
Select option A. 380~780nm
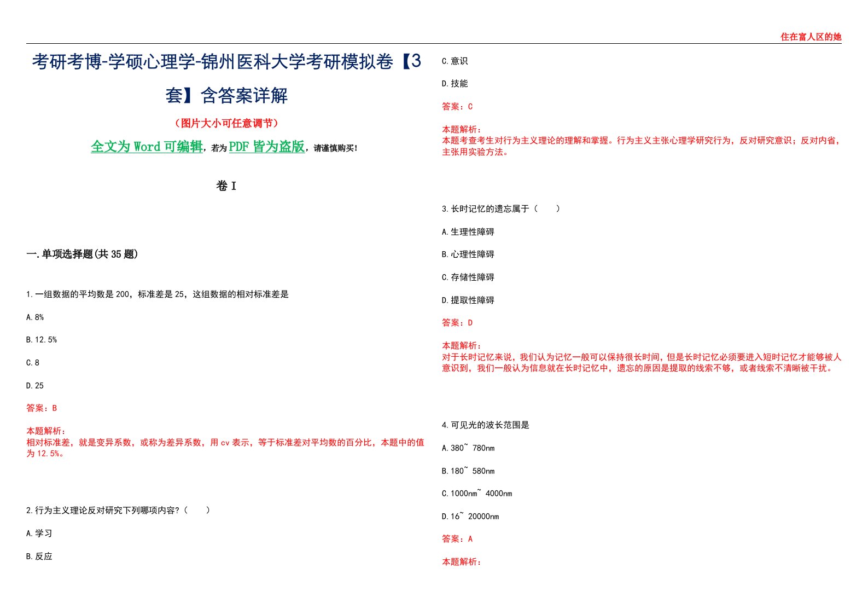click(x=468, y=448)
